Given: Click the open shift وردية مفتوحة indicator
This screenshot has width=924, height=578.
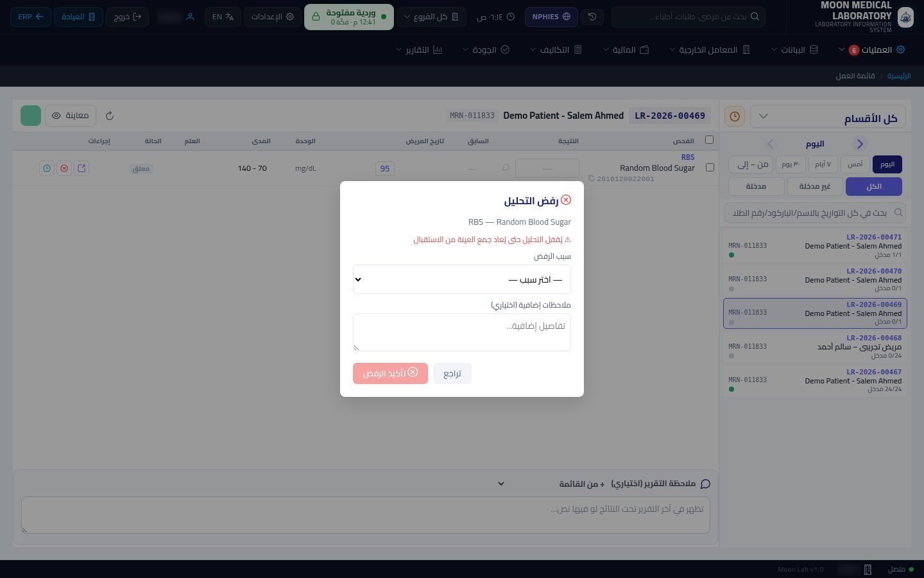Looking at the screenshot, I should [x=348, y=17].
